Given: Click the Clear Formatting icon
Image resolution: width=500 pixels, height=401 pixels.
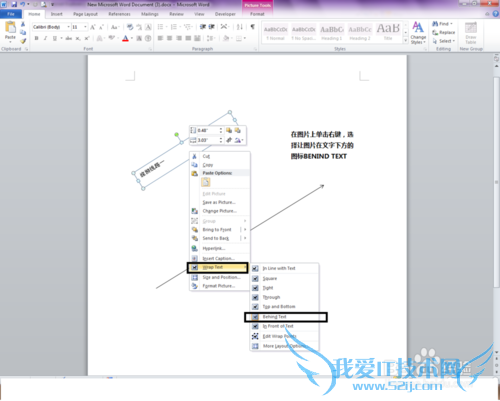Looking at the screenshot, I should point(130,27).
